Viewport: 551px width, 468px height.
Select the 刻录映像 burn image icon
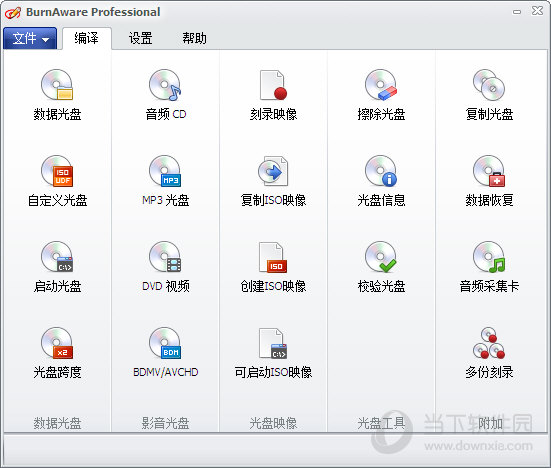pos(273,85)
